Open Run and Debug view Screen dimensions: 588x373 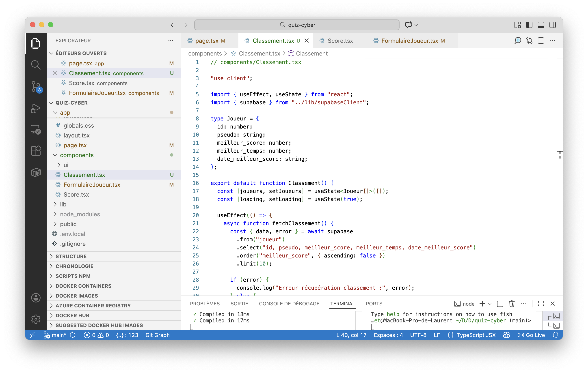tap(36, 108)
